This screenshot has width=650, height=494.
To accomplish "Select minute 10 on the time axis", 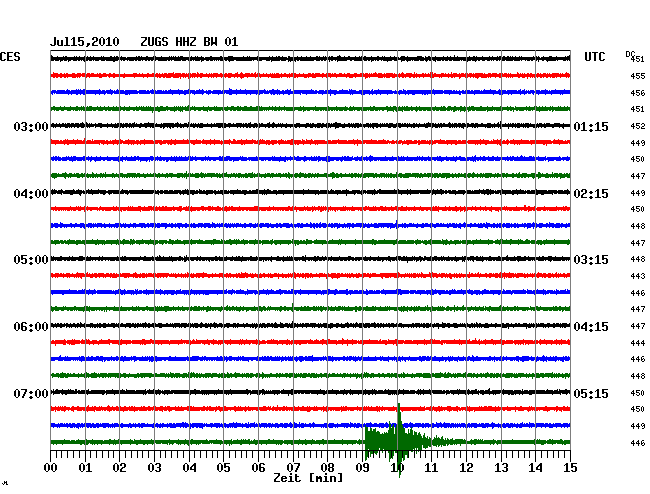I will [397, 468].
